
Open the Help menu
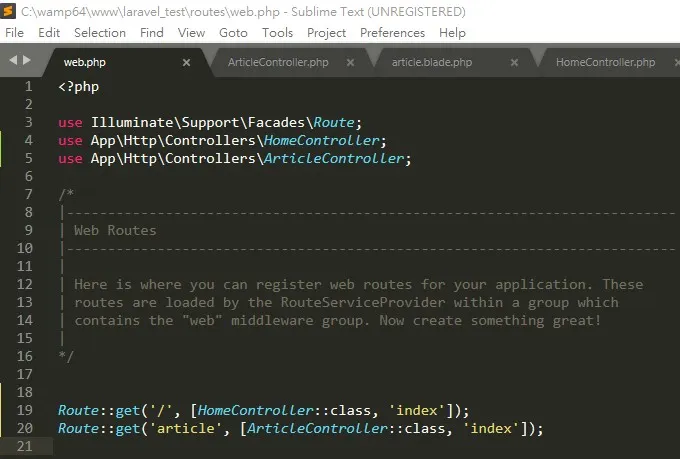pos(452,33)
